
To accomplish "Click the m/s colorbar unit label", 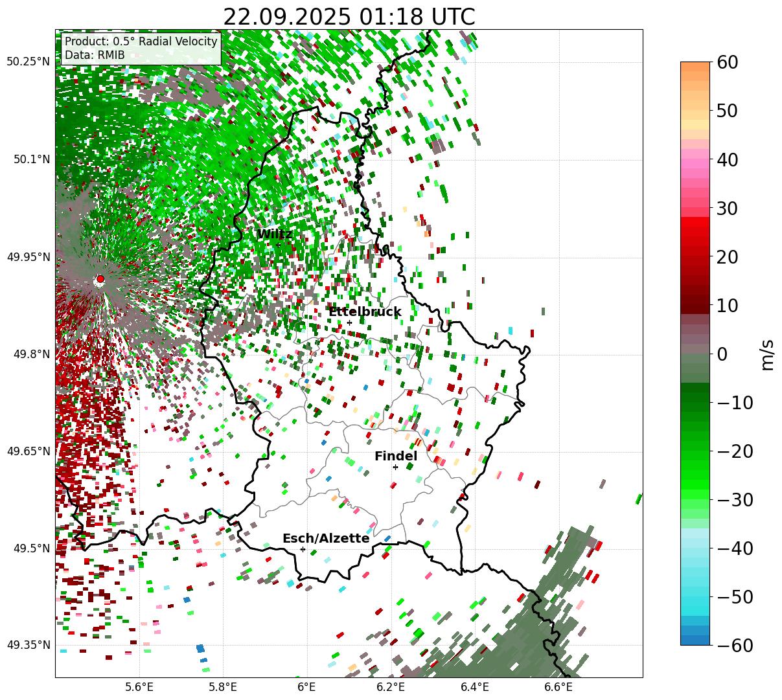I will (768, 354).
